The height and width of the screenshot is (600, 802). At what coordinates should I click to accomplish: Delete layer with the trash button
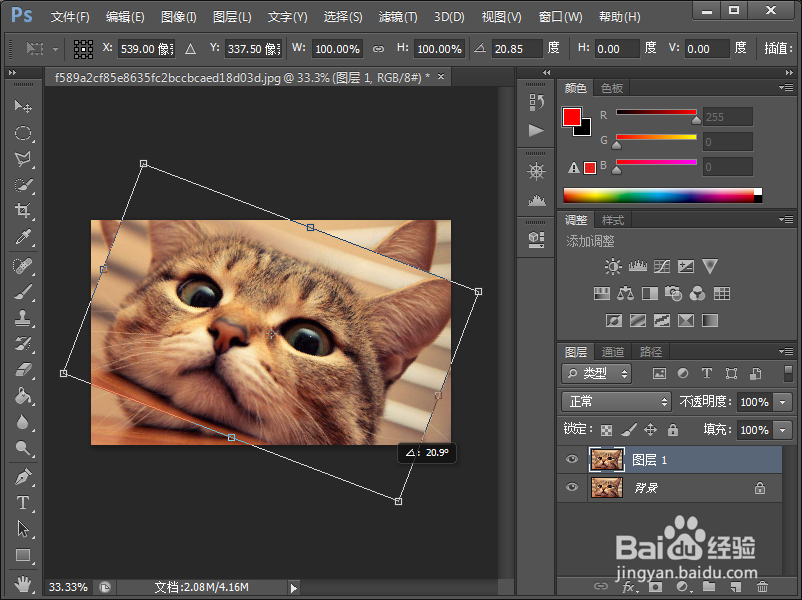(762, 585)
